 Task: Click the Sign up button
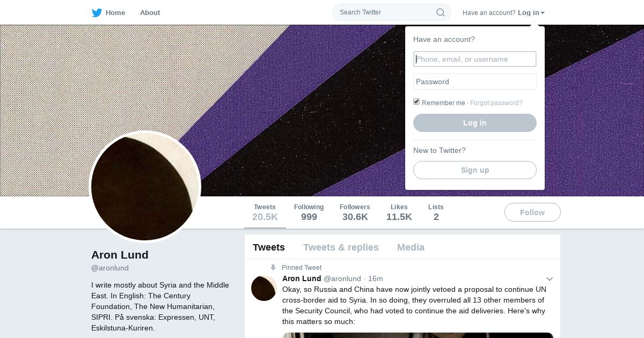[x=475, y=170]
